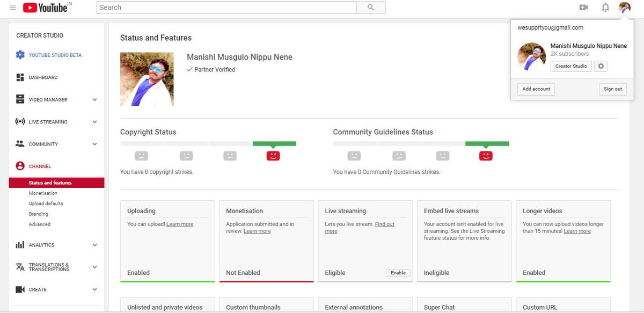The image size is (644, 313).
Task: Click the Live Streaming broadcast icon
Action: click(20, 122)
